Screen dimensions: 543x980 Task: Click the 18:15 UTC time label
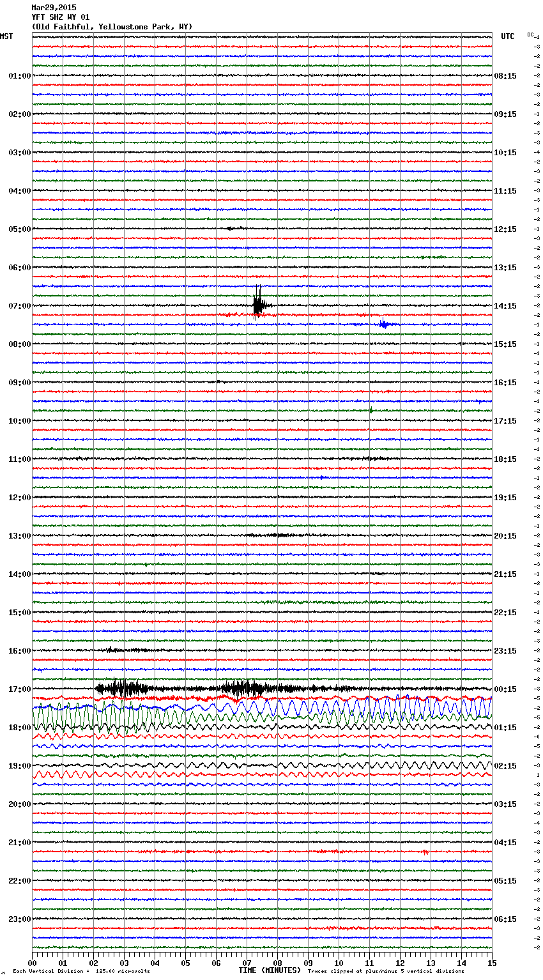click(x=505, y=459)
